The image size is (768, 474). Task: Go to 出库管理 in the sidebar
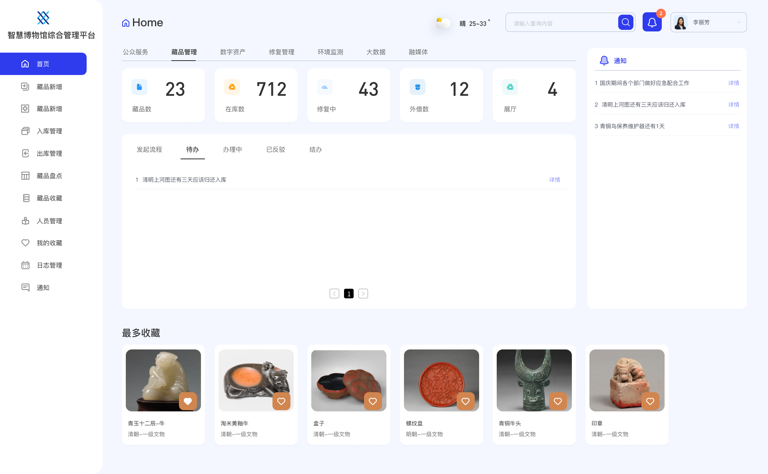pyautogui.click(x=49, y=153)
